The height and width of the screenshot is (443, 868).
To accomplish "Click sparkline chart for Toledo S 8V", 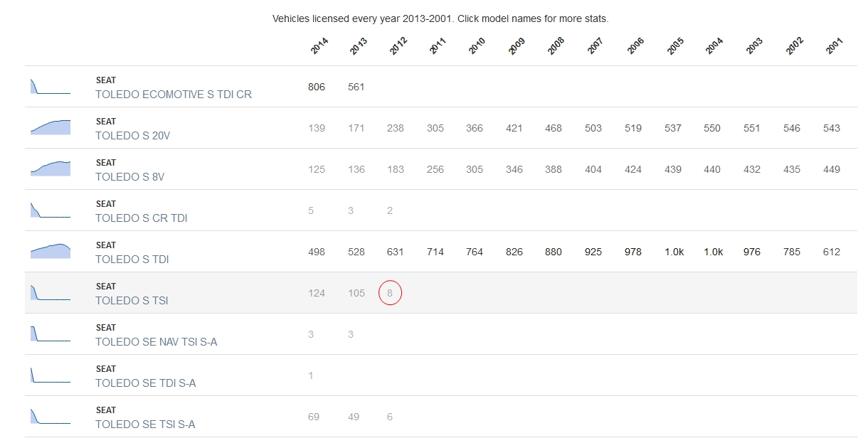I will 50,169.
